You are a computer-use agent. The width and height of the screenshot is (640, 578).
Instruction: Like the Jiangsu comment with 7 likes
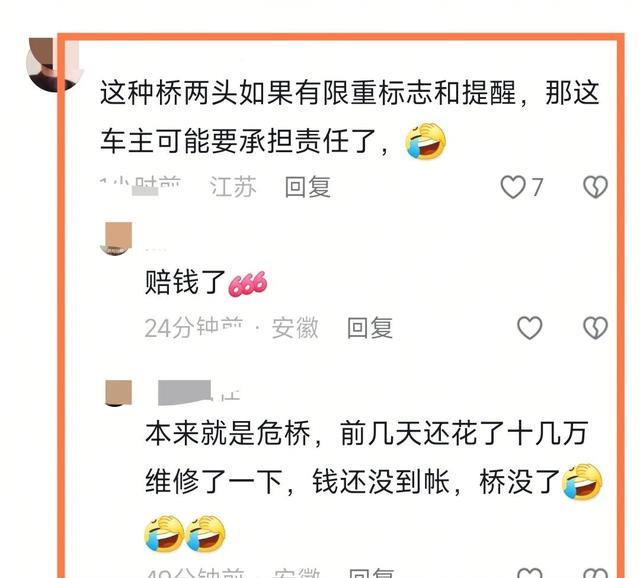[x=513, y=187]
